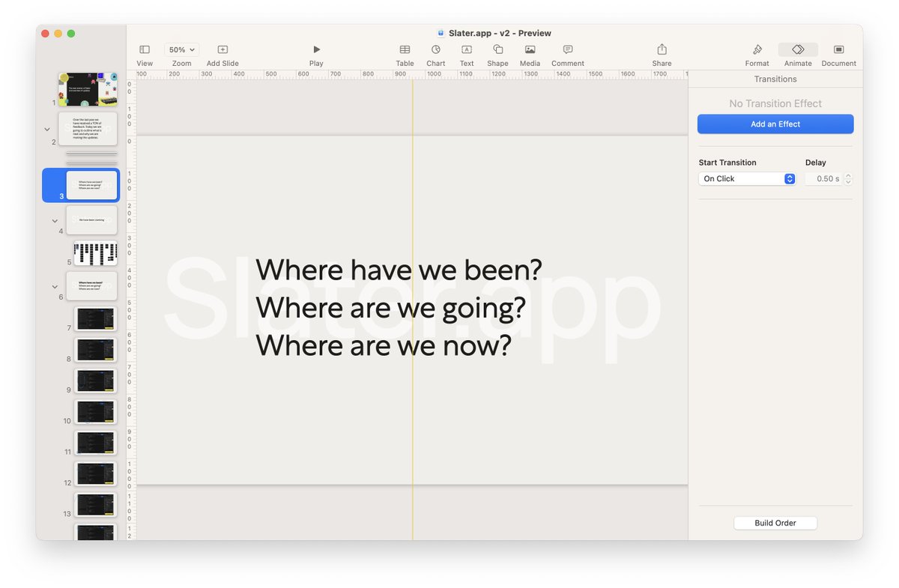Image resolution: width=899 pixels, height=588 pixels.
Task: Select slide 4 thumbnail
Action: 92,219
